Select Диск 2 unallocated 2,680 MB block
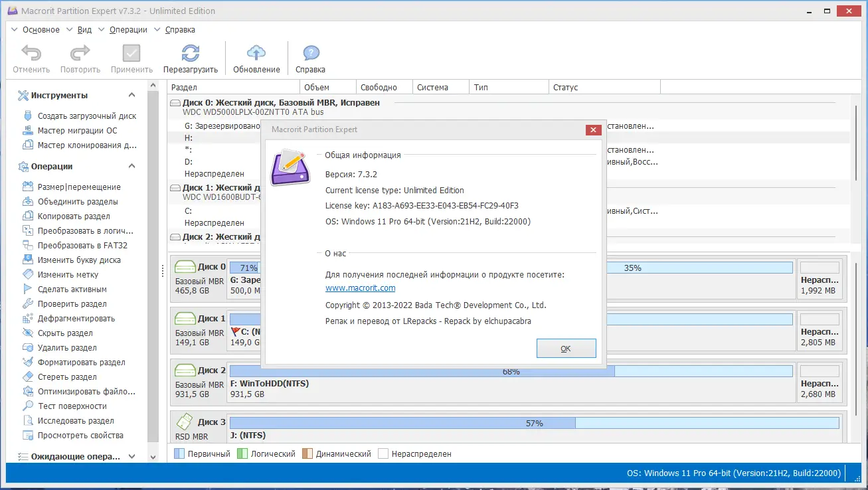The height and width of the screenshot is (490, 868). pyautogui.click(x=820, y=382)
